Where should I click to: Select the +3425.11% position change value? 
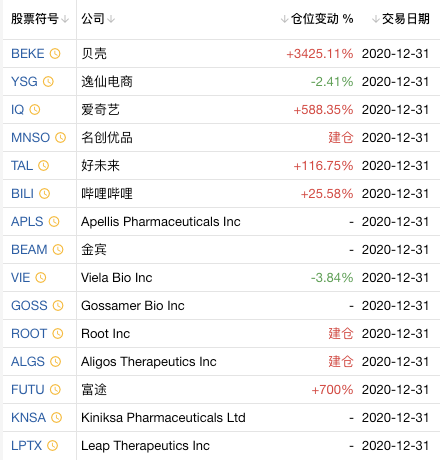320,54
